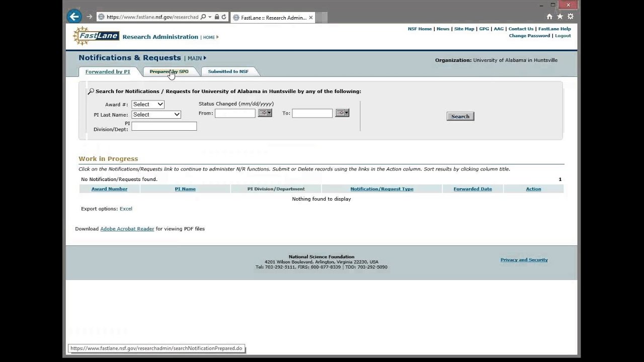
Task: Click the Research Administration title text
Action: pyautogui.click(x=160, y=37)
